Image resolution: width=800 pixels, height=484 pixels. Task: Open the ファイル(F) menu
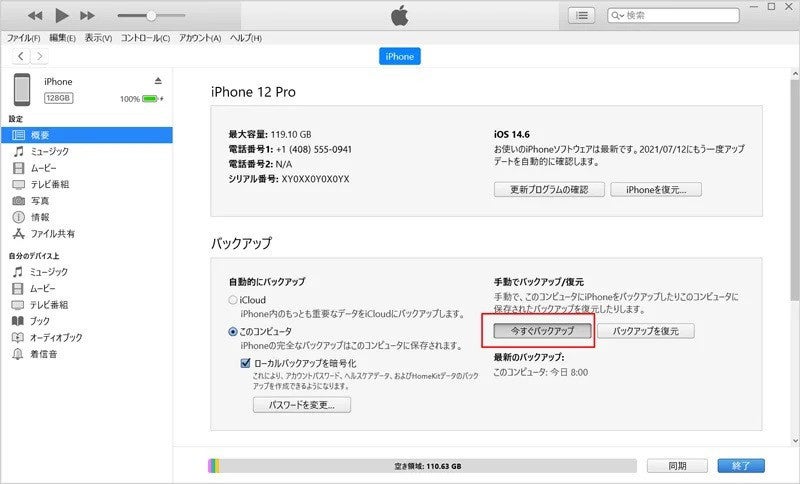(23, 38)
